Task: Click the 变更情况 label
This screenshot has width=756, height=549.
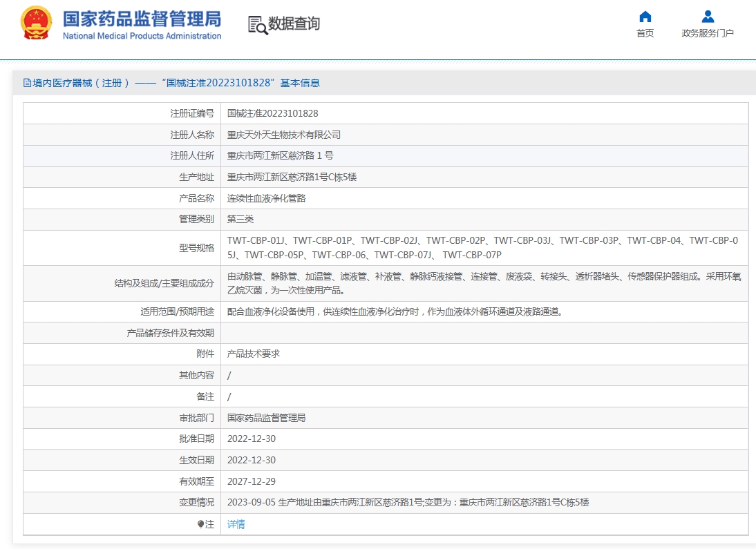Action: (196, 502)
